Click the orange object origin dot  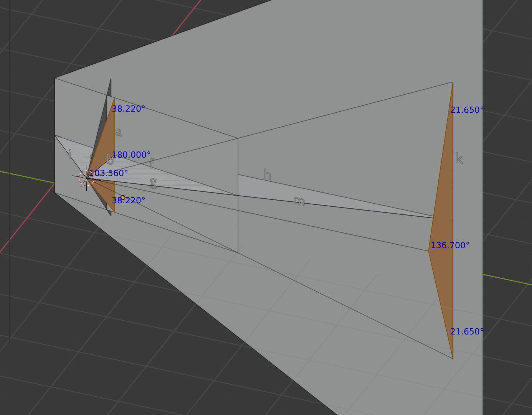pos(123,198)
